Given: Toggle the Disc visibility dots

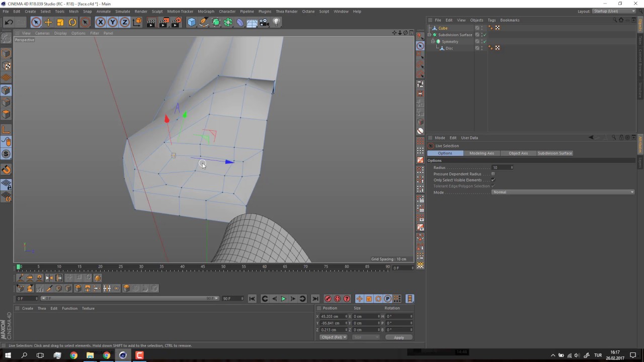Looking at the screenshot, I should coord(481,48).
